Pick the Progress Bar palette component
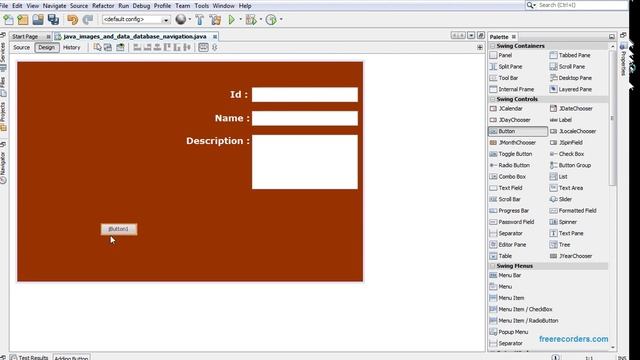 [x=509, y=211]
